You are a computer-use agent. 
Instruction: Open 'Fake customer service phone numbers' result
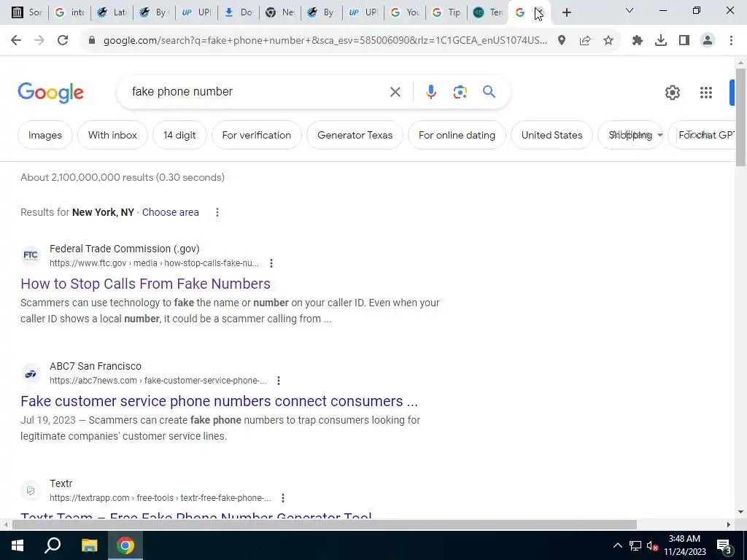[219, 401]
